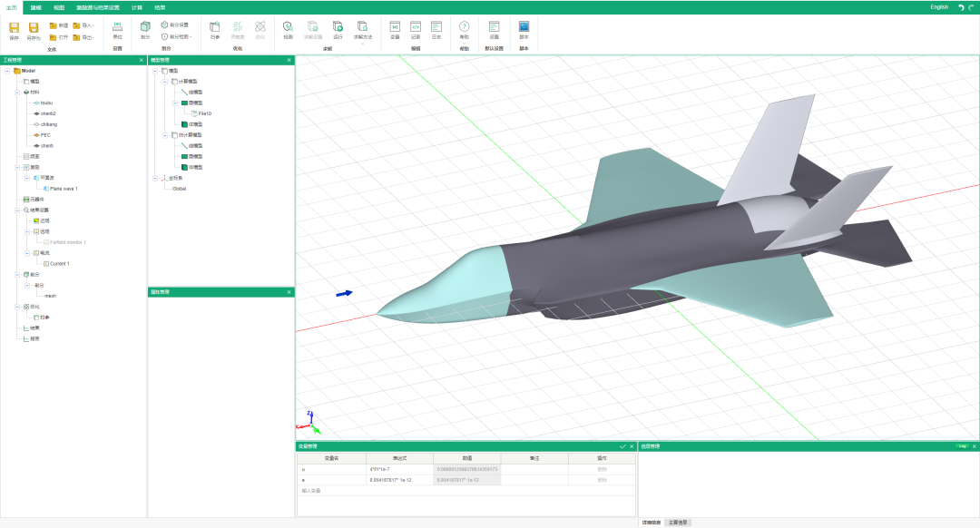
Task: Collapse the Model root tree node
Action: (x=7, y=71)
